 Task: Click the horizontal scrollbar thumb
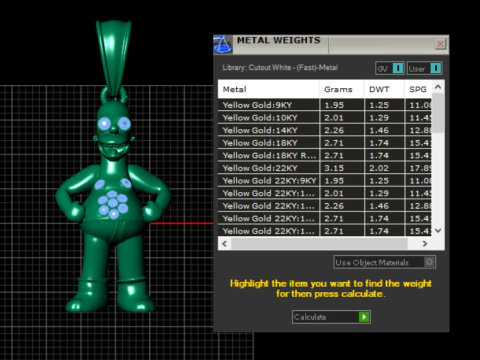[x=319, y=244]
